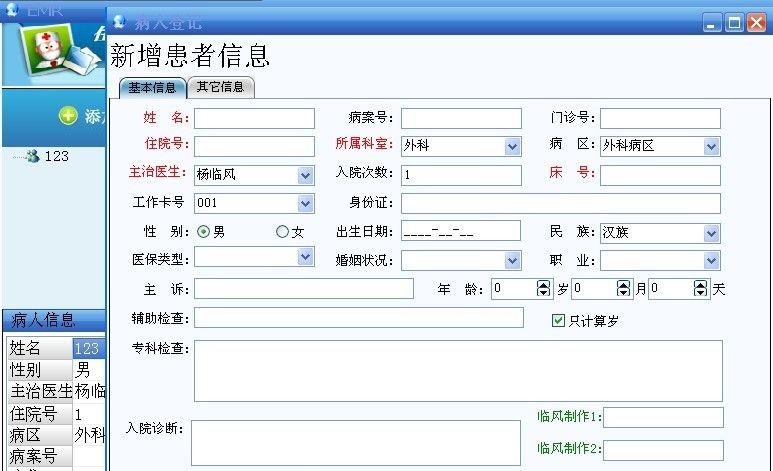Click the 性别 value 男 in patient info
The height and width of the screenshot is (471, 773).
(x=89, y=369)
